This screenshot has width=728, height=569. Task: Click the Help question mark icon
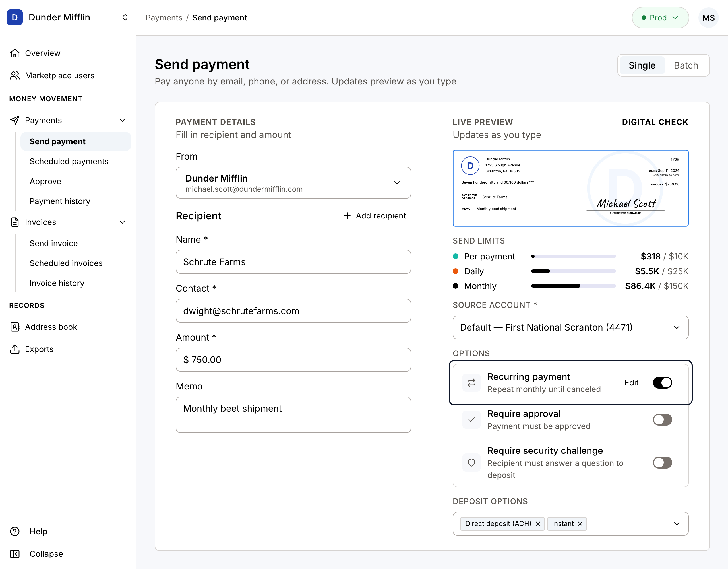click(15, 531)
